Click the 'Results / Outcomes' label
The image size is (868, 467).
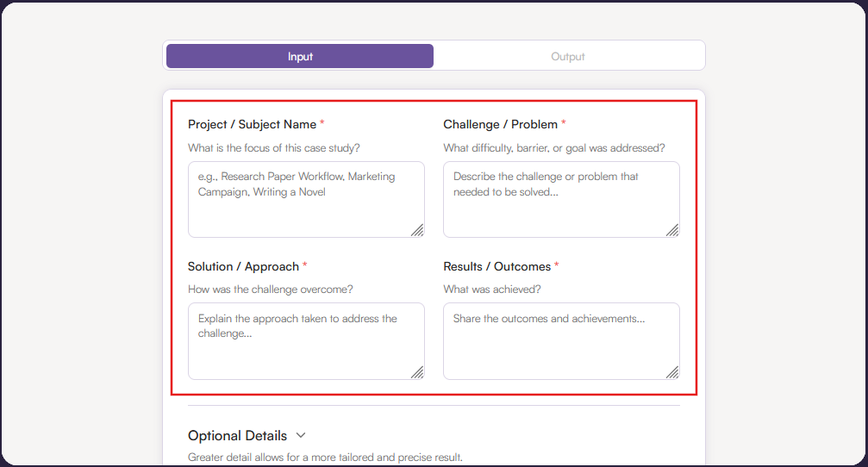(497, 267)
